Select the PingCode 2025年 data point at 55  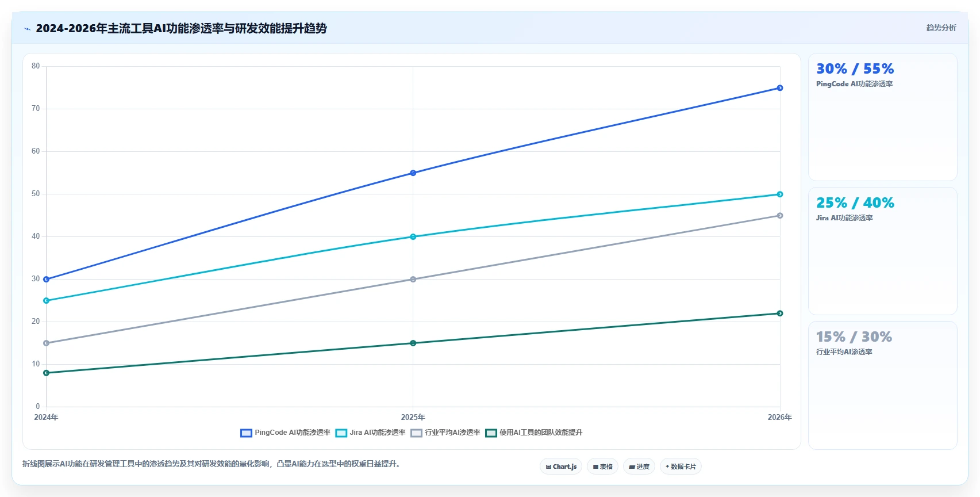click(413, 173)
